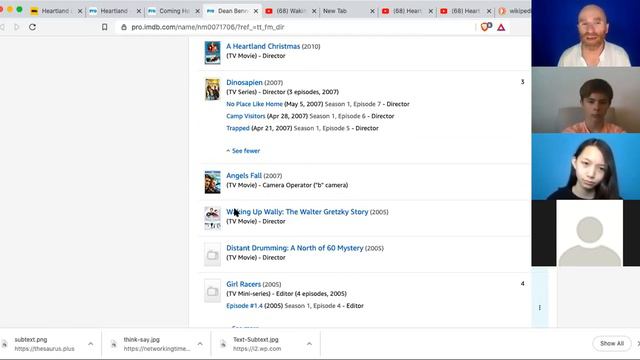The height and width of the screenshot is (360, 640).
Task: Click the lock icon in address bar
Action: click(x=124, y=27)
